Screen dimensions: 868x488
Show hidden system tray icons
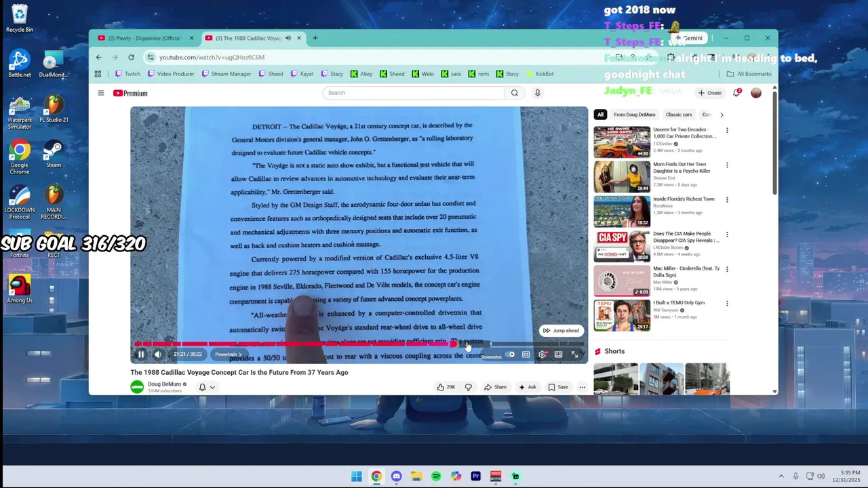(x=781, y=476)
